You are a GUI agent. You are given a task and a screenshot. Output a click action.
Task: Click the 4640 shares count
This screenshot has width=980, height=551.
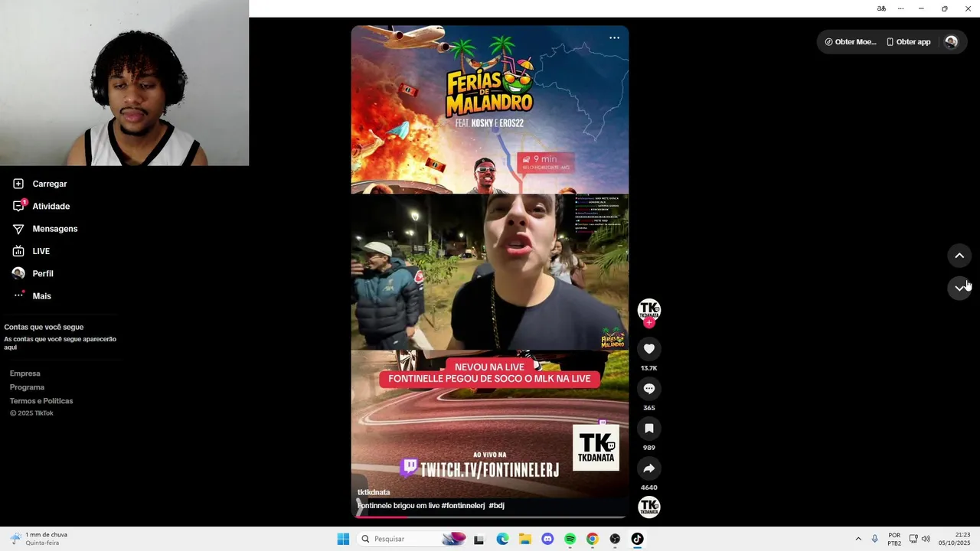648,487
